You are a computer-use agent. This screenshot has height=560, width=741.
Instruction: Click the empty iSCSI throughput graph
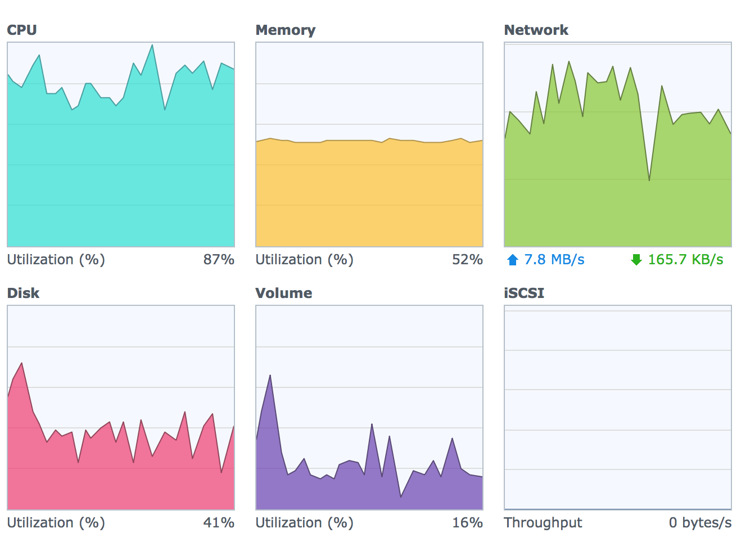618,408
